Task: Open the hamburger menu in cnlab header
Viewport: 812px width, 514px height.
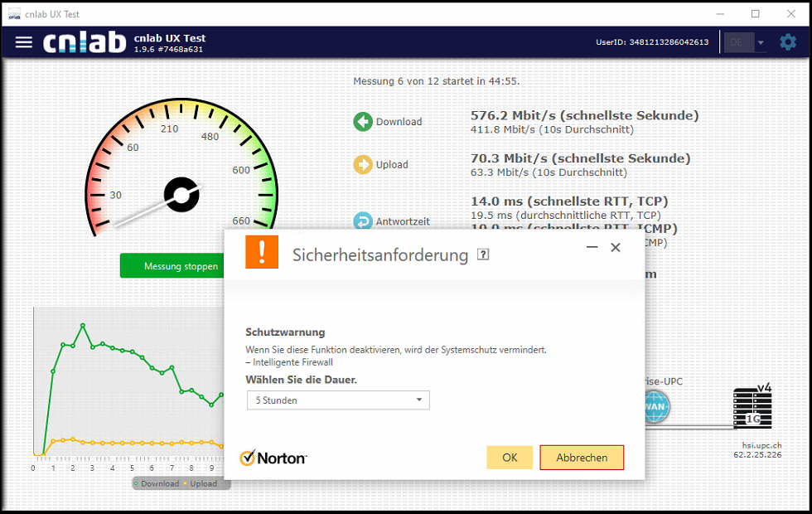Action: [24, 42]
